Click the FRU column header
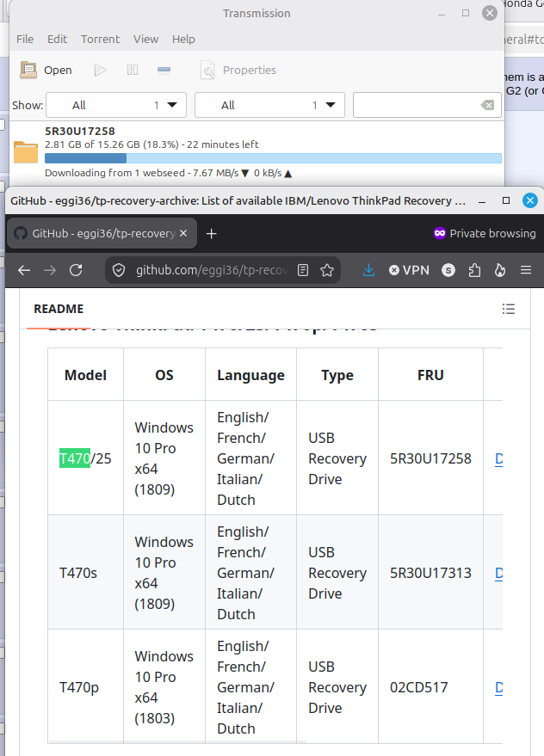544x756 pixels. (430, 375)
